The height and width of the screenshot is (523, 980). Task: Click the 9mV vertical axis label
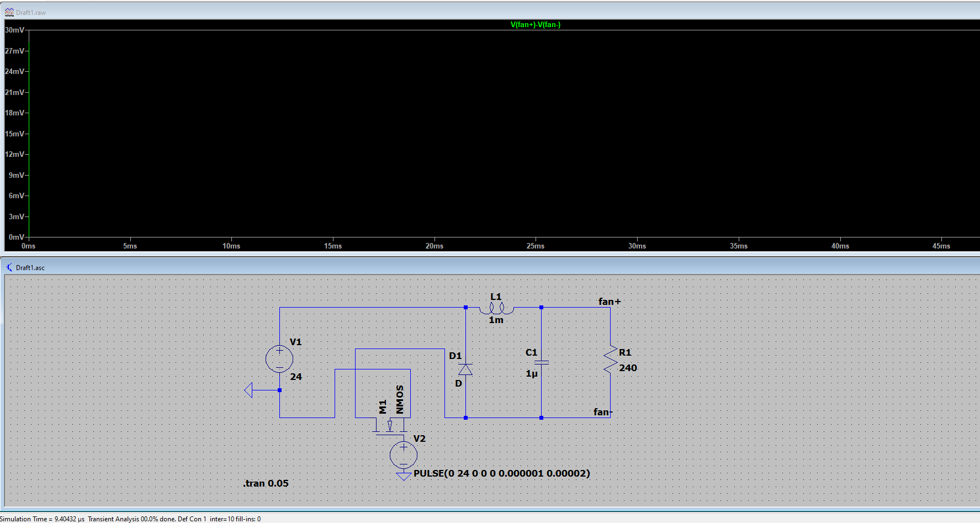point(17,175)
